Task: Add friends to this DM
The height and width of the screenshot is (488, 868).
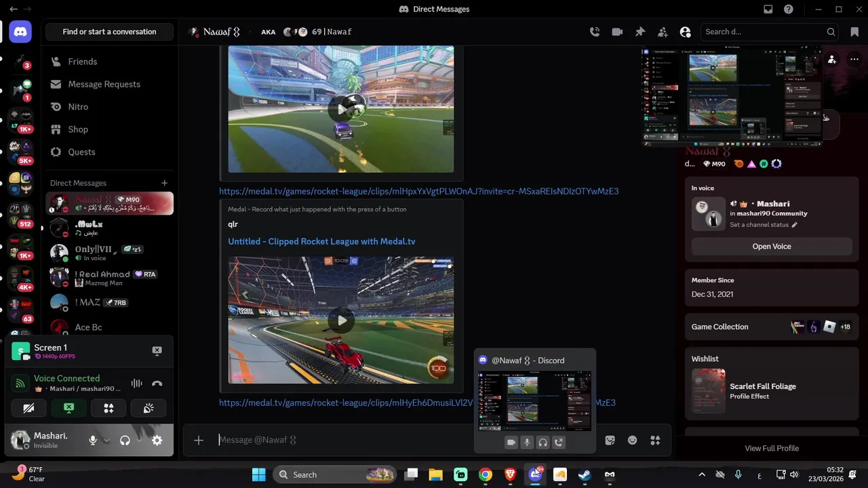Action: [663, 32]
